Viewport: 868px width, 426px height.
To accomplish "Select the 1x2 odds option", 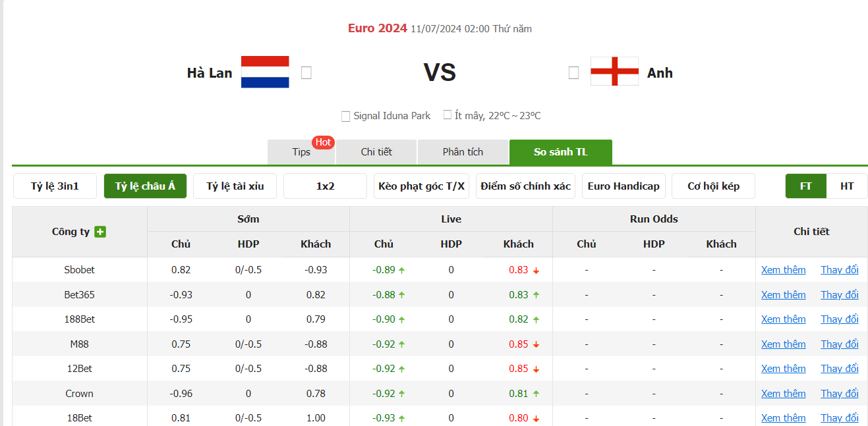I will click(325, 186).
